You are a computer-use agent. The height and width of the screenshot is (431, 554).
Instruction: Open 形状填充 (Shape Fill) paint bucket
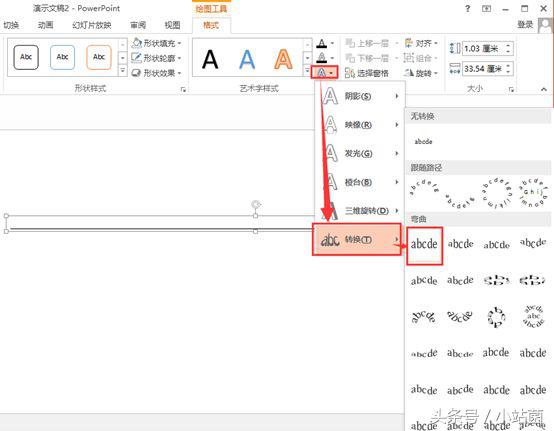(x=156, y=43)
